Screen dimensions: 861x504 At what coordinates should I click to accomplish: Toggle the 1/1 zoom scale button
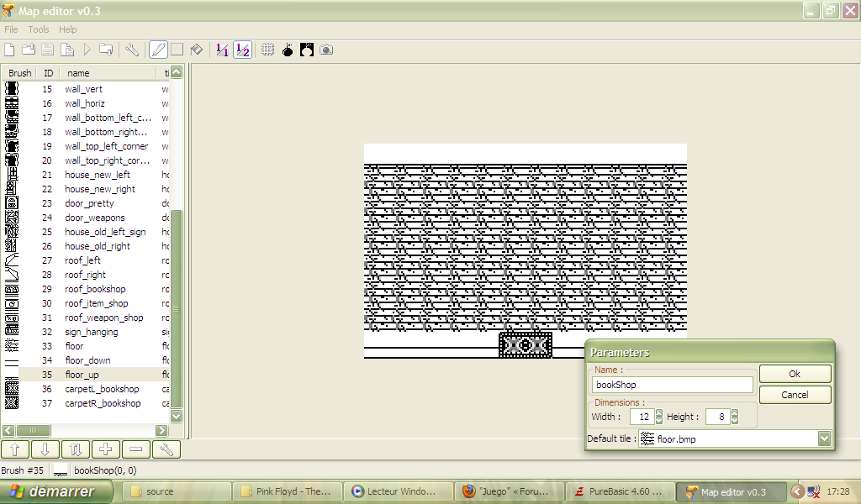pyautogui.click(x=222, y=50)
